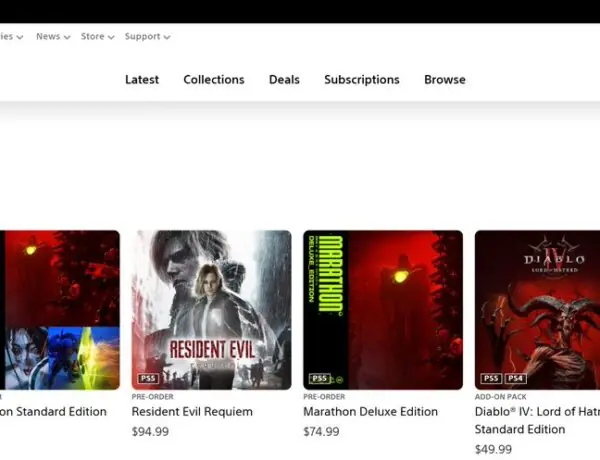Click the PRE-ORDER label above Marathon Deluxe Edition

coord(324,396)
